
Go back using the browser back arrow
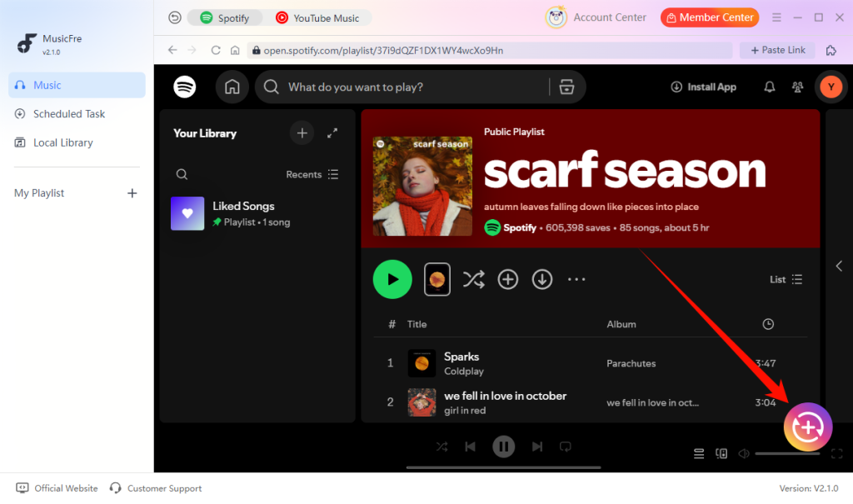pos(172,50)
